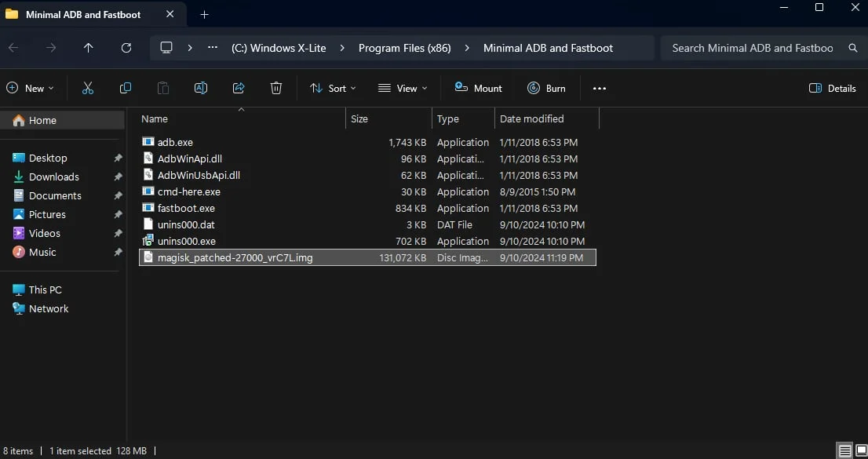Click (C:) Windows X-Lite breadcrumb
This screenshot has width=868, height=459.
279,48
